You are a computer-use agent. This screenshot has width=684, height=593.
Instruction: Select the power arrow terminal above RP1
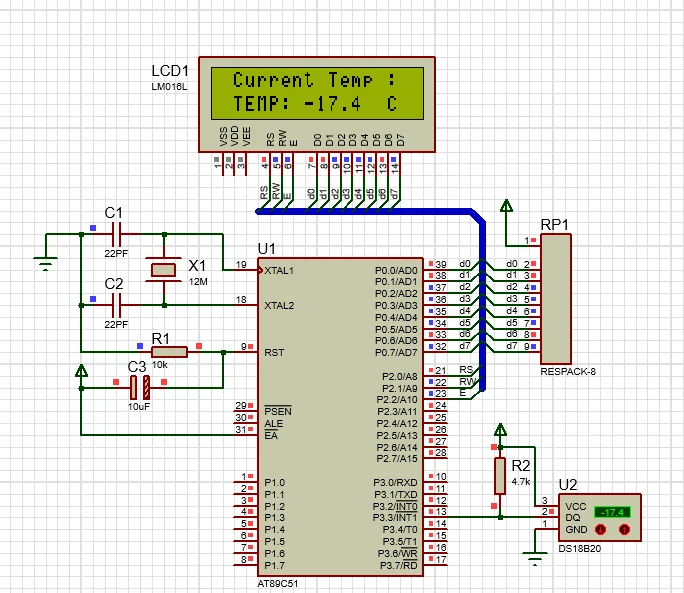tap(506, 206)
